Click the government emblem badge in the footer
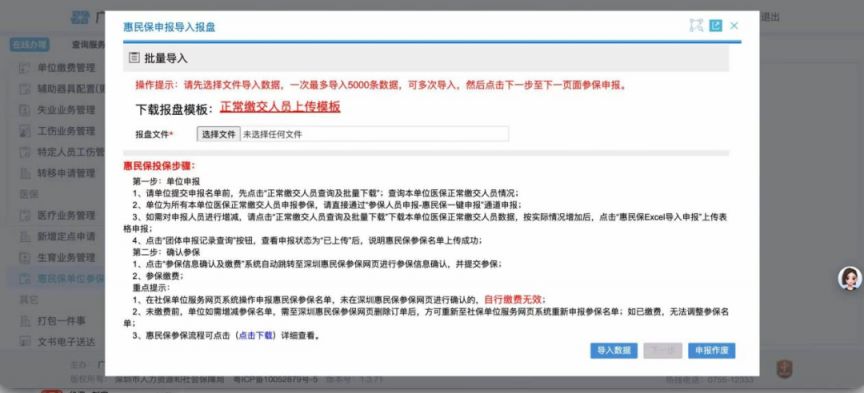 tap(784, 368)
